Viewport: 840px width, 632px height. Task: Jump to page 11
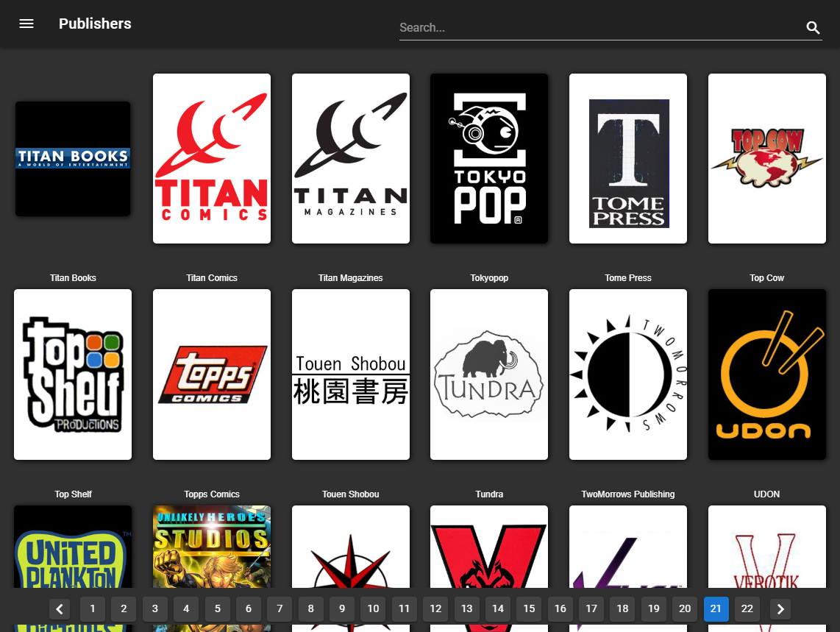(405, 609)
